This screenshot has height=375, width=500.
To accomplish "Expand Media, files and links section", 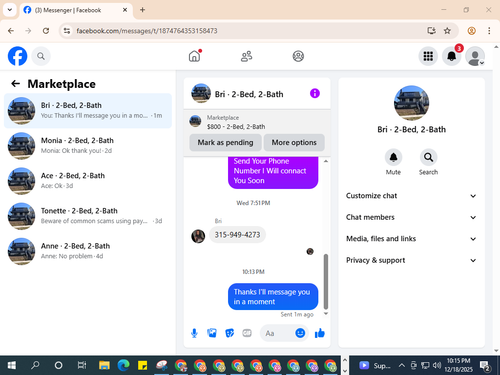I will [411, 239].
